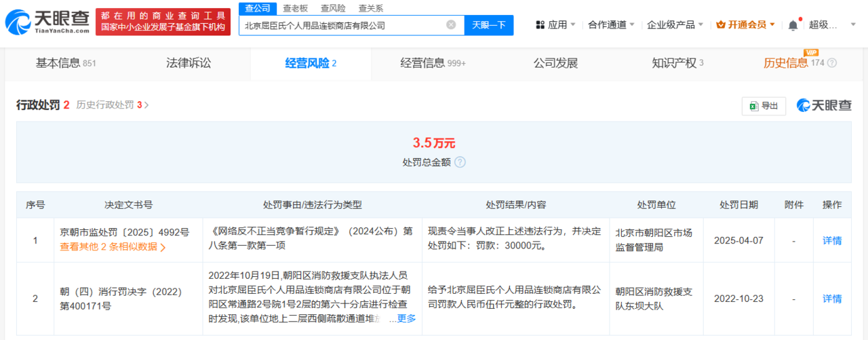Select the 经营信息 tab
The width and height of the screenshot is (868, 340).
[433, 63]
